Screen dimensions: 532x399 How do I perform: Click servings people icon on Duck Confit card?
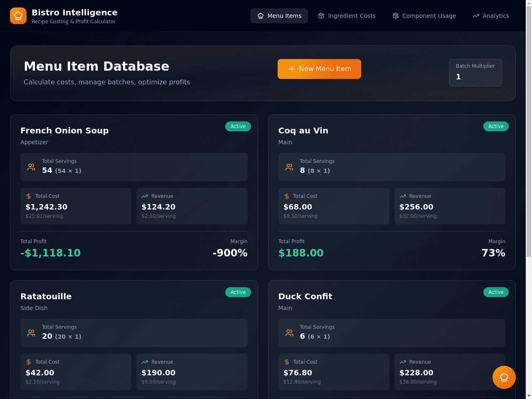coord(289,333)
